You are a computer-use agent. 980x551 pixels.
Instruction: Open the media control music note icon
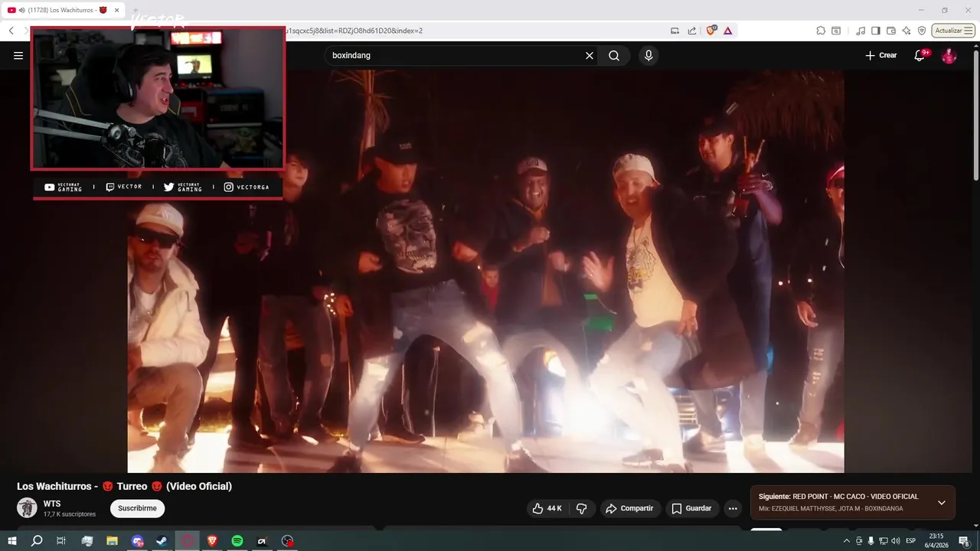tap(861, 31)
